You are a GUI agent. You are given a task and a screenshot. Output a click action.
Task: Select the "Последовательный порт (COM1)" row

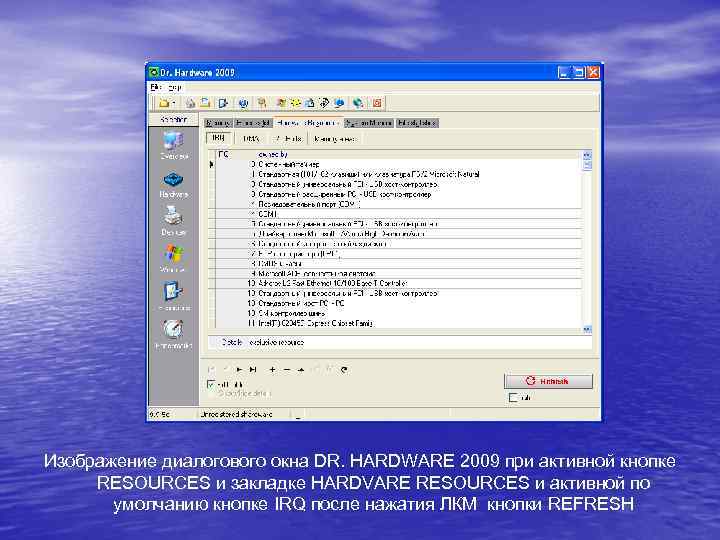click(x=395, y=204)
